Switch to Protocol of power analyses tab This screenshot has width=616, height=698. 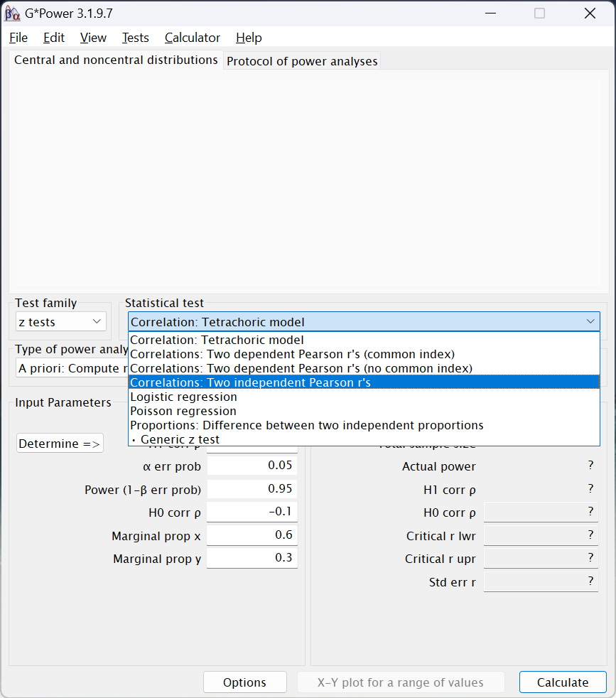(x=302, y=61)
